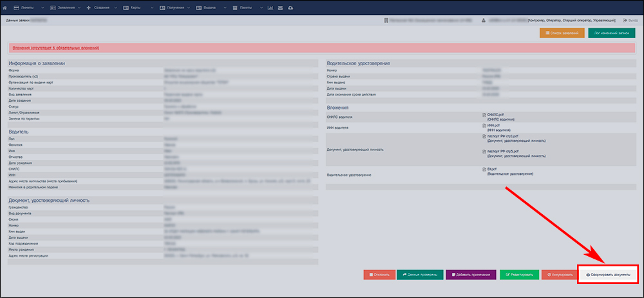Screen dimensions: 644x298
Task: Click the home icon in navigation bar
Action: point(6,7)
